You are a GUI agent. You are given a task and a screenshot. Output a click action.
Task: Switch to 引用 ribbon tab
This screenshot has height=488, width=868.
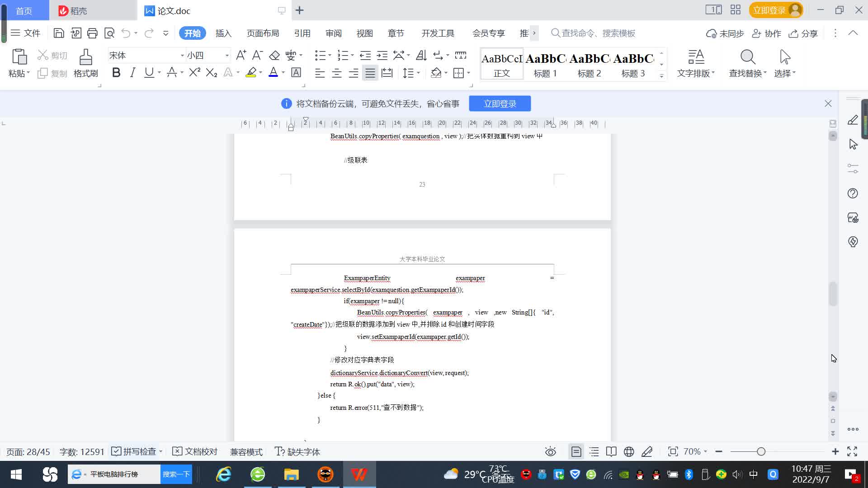coord(302,33)
